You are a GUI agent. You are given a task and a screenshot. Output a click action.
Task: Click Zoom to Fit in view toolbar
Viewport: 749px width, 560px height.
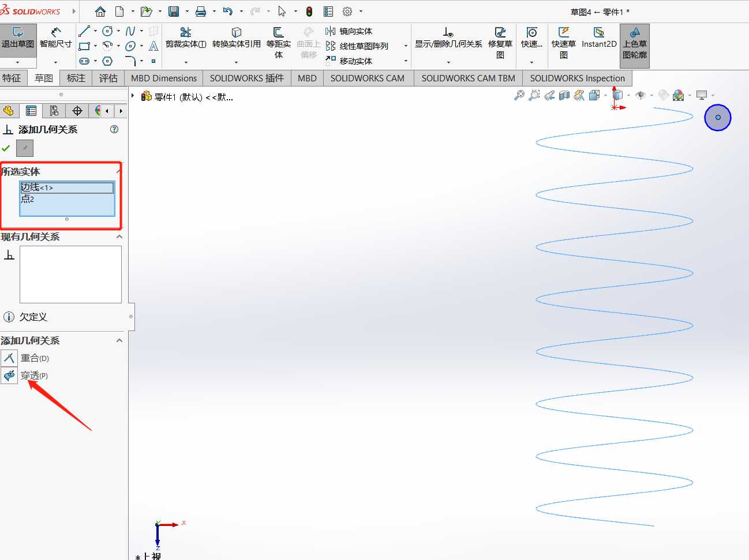(x=519, y=95)
